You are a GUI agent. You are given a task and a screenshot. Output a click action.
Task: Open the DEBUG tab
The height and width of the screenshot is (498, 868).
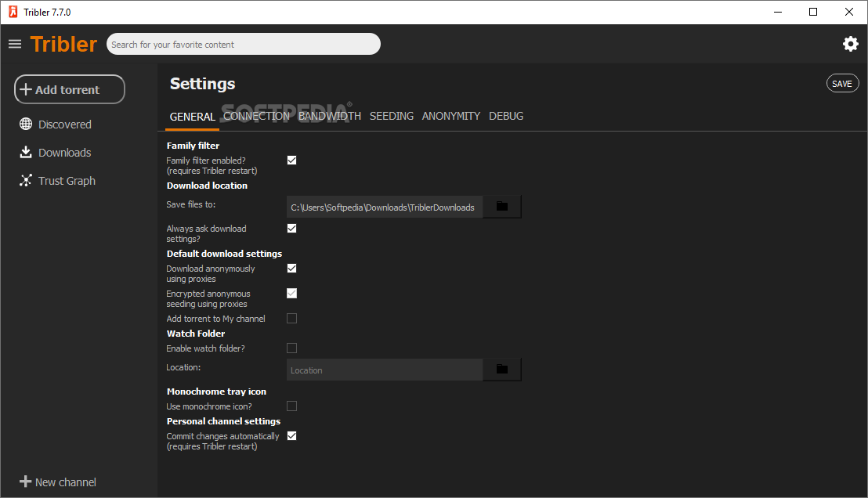coord(506,116)
